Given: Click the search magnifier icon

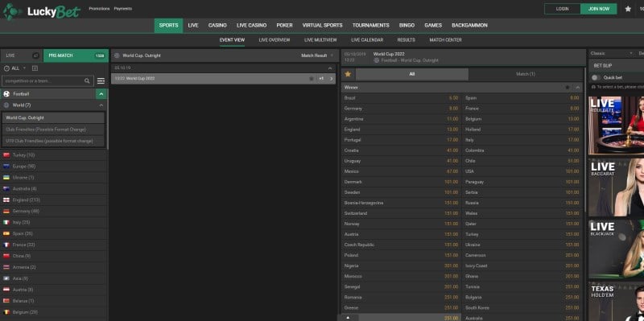Looking at the screenshot, I should 87,81.
